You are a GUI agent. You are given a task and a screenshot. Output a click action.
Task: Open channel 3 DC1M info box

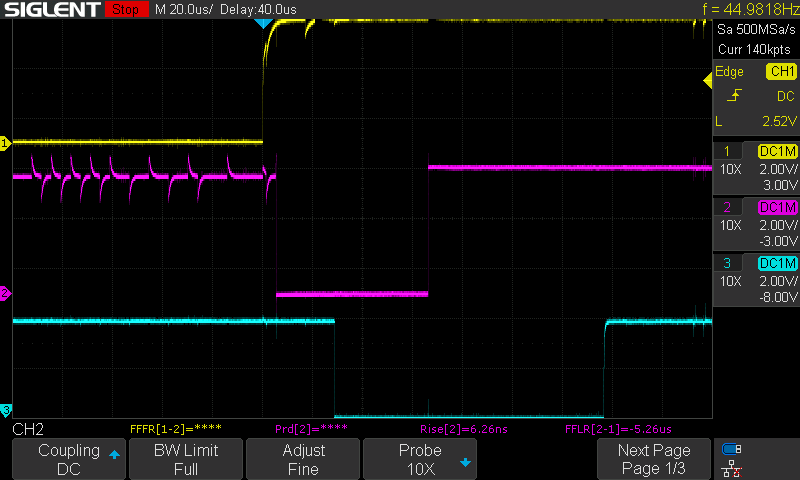756,280
